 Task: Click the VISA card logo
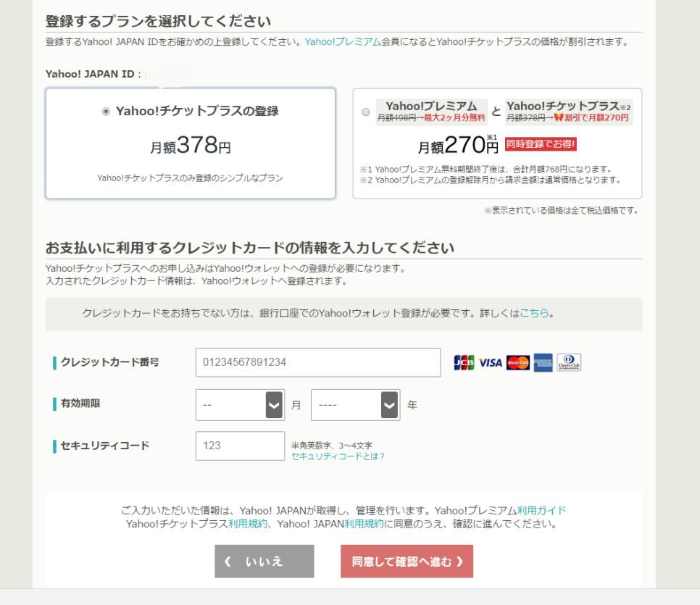point(491,362)
